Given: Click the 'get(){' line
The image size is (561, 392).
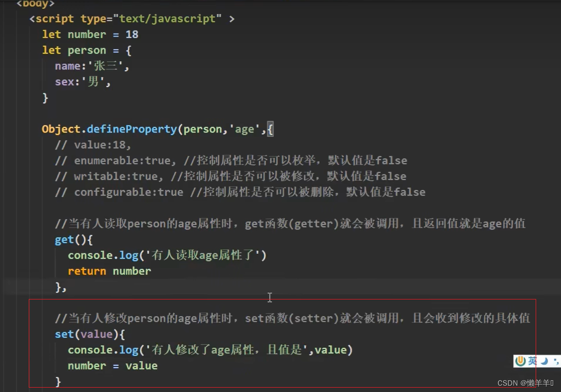Looking at the screenshot, I should pyautogui.click(x=74, y=240).
